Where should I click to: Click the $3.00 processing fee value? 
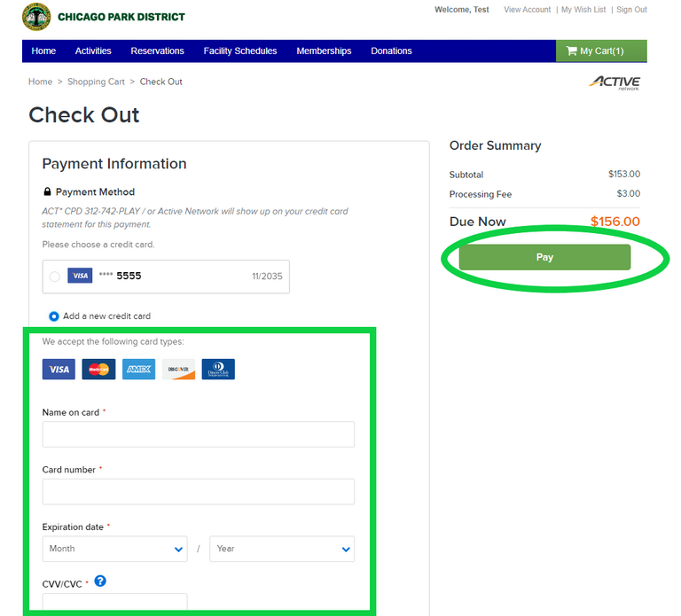click(x=629, y=193)
